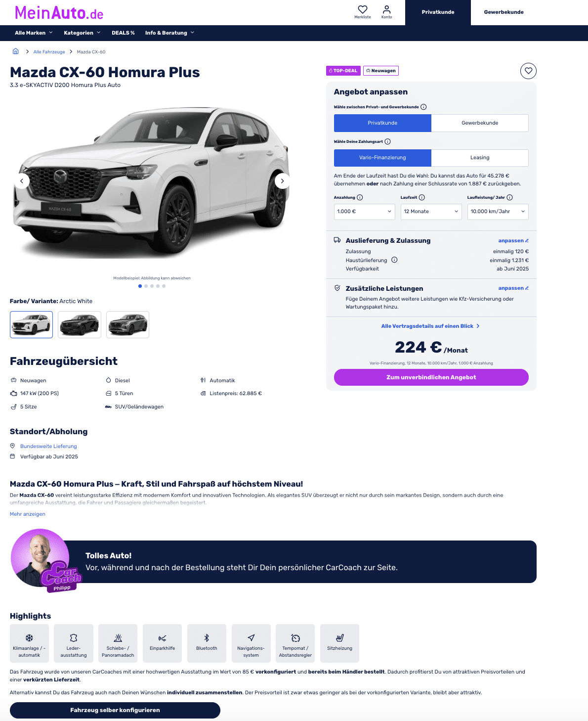Viewport: 588px width, 721px height.
Task: Click Fahrzeug selber konfigurieren button
Action: click(115, 710)
